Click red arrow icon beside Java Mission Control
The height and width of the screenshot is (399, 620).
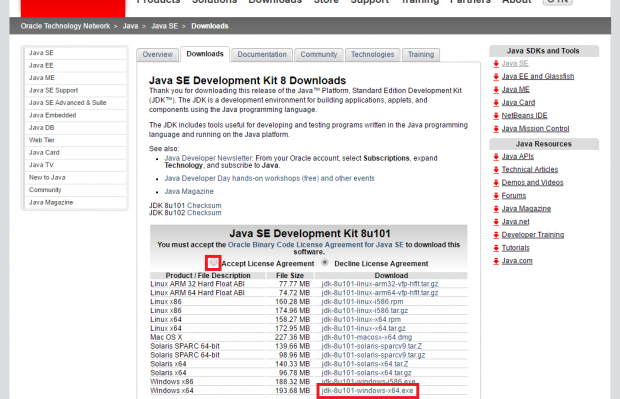pyautogui.click(x=496, y=129)
